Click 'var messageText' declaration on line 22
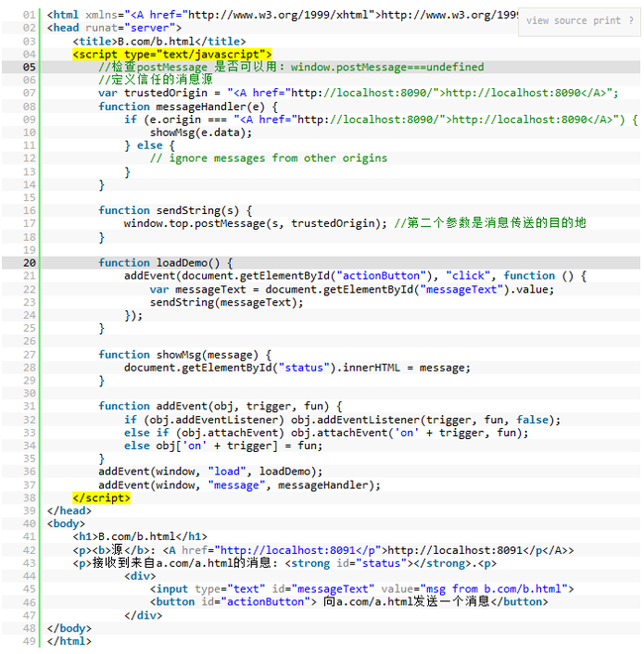 pyautogui.click(x=198, y=289)
